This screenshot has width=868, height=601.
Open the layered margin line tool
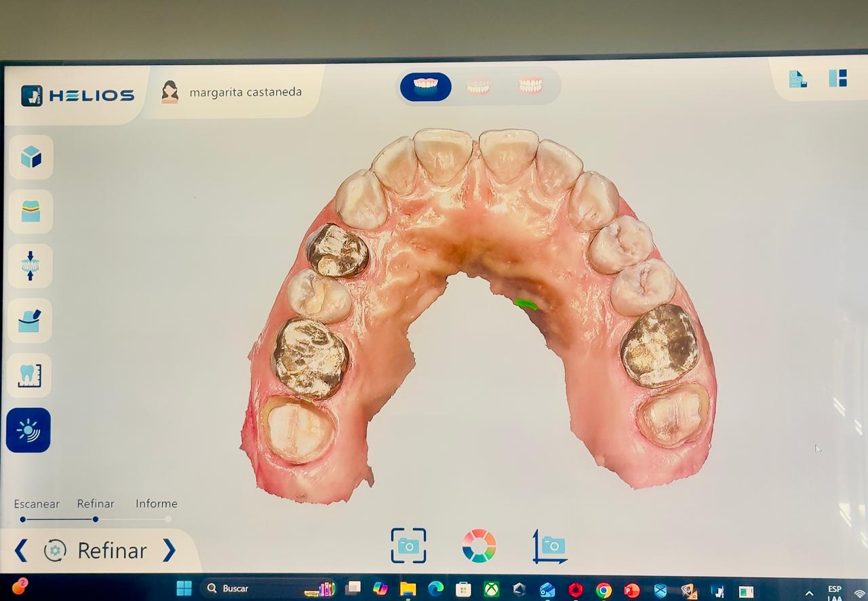click(x=31, y=211)
